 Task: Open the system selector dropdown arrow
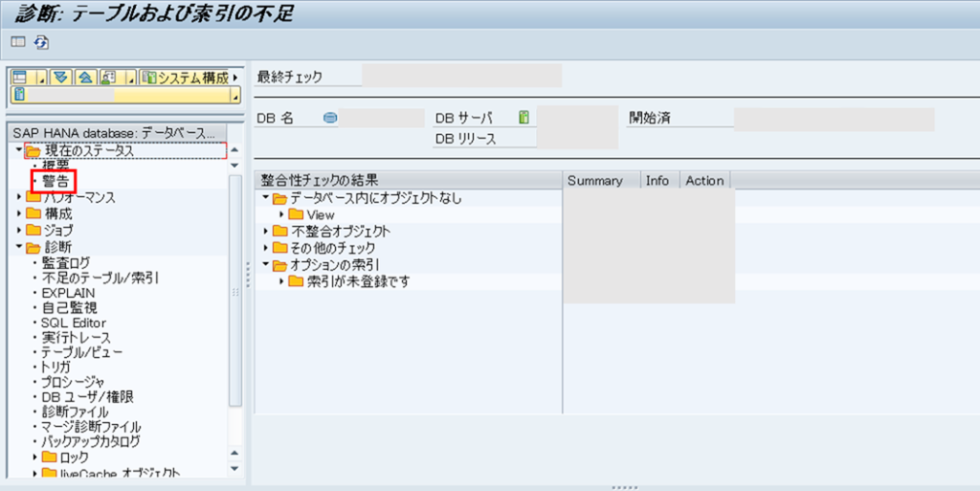[x=235, y=96]
